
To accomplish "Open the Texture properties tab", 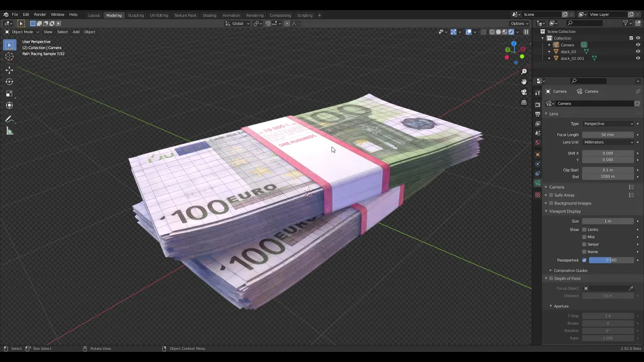I will 538,195.
